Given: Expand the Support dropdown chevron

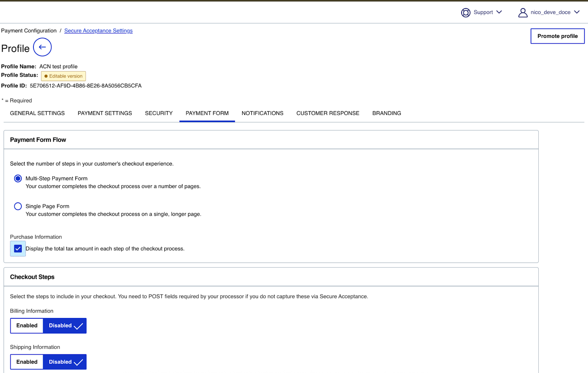Looking at the screenshot, I should (x=499, y=12).
